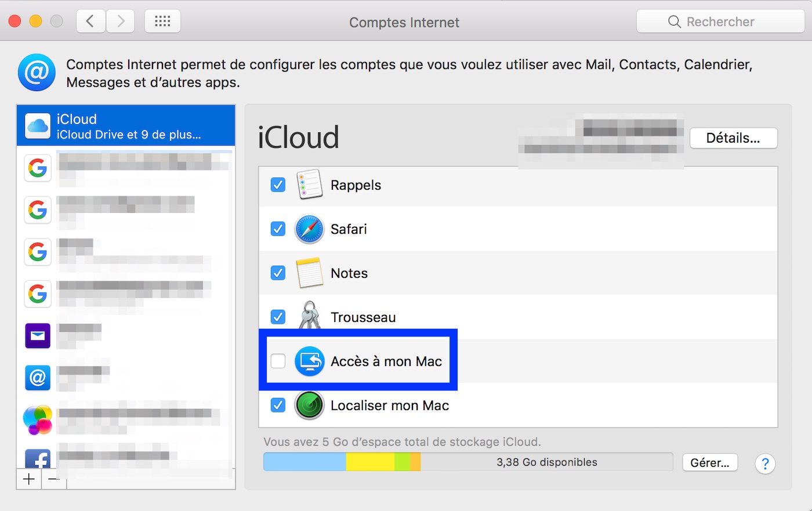The height and width of the screenshot is (511, 812).
Task: Select the purple mail account icon
Action: pyautogui.click(x=38, y=336)
